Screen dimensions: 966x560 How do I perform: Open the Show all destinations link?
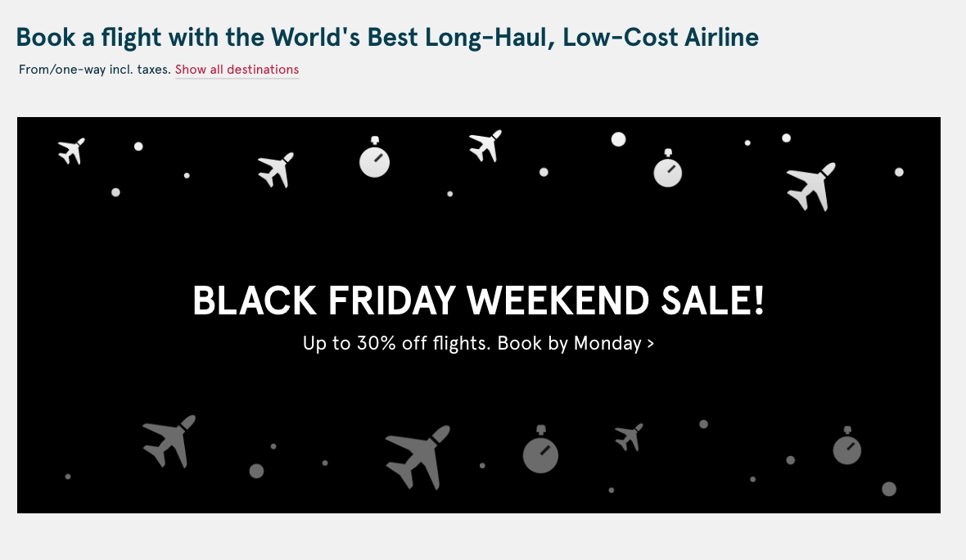(x=237, y=70)
